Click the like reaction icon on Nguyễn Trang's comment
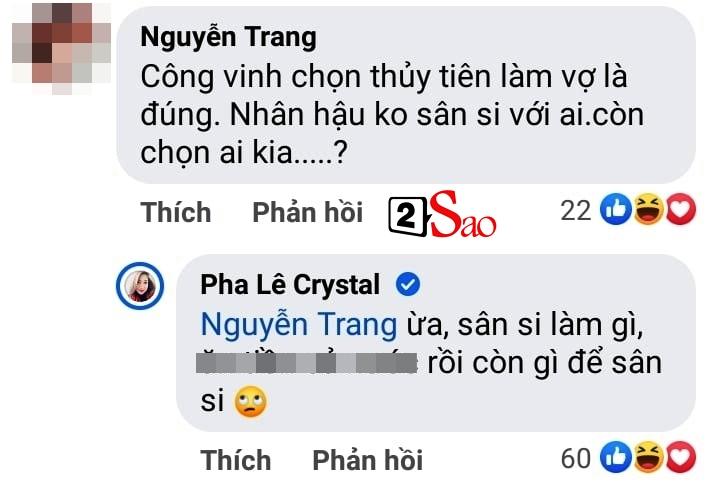 616,209
